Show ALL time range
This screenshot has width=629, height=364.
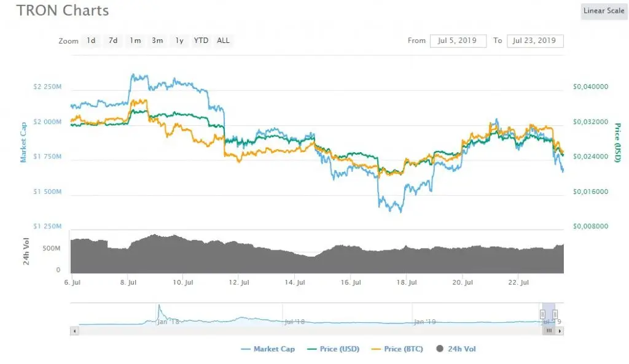click(x=224, y=41)
